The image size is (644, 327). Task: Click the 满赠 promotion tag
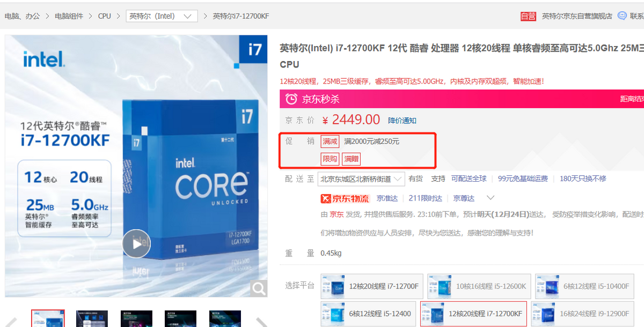(x=352, y=159)
